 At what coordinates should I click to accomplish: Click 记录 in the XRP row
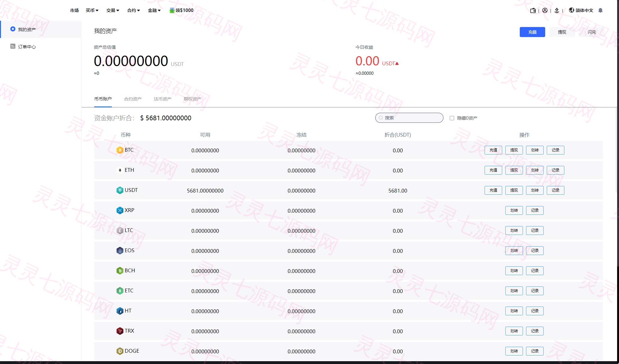click(535, 210)
